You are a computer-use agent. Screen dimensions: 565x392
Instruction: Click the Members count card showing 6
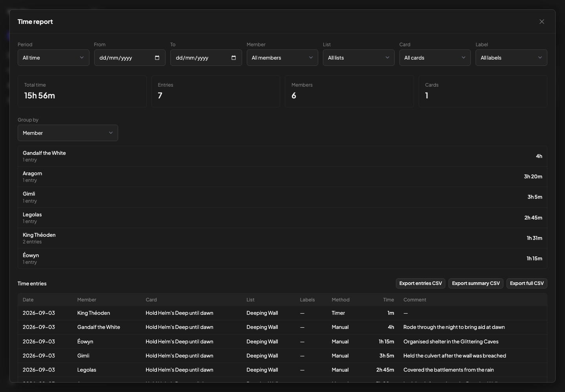[349, 91]
